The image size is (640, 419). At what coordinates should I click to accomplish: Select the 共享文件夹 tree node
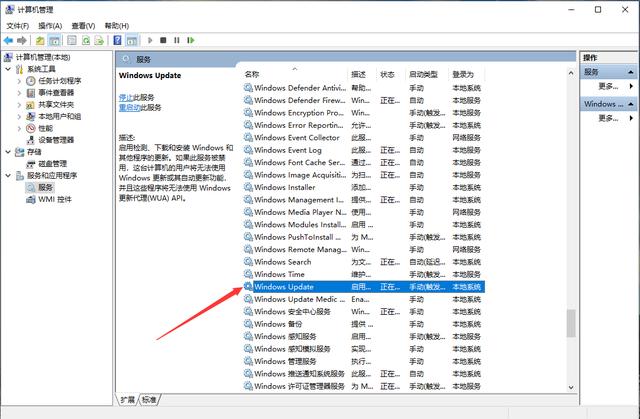pos(56,104)
